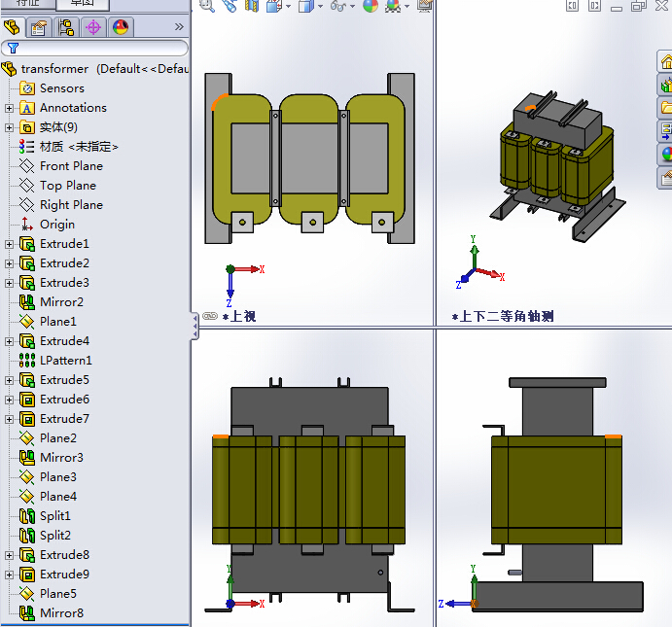
Task: Open the PropertyManager tab
Action: click(x=39, y=27)
